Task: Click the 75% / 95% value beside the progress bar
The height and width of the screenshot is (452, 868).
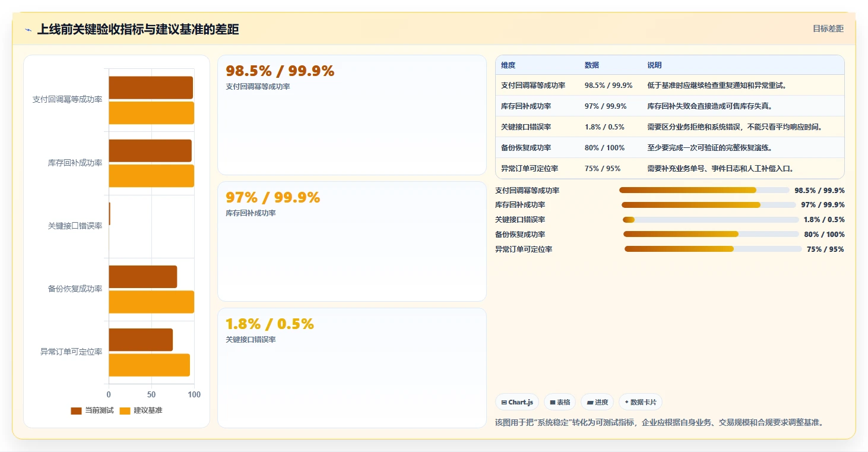Action: click(825, 249)
